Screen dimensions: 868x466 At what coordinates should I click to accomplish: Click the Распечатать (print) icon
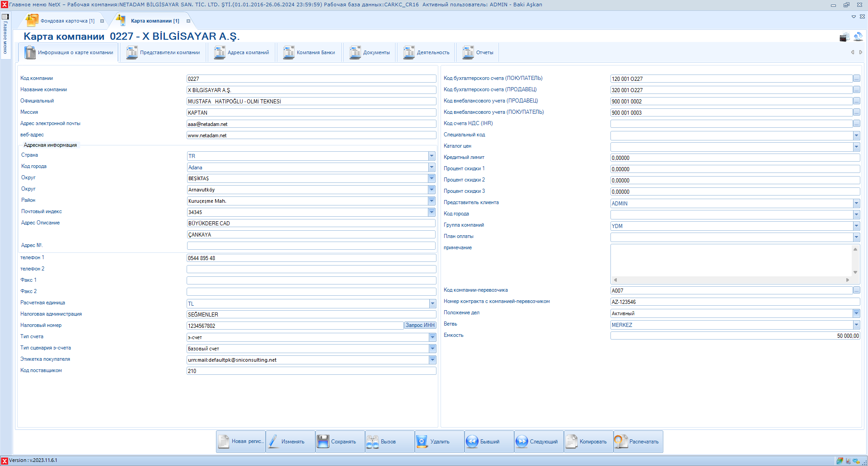[621, 442]
